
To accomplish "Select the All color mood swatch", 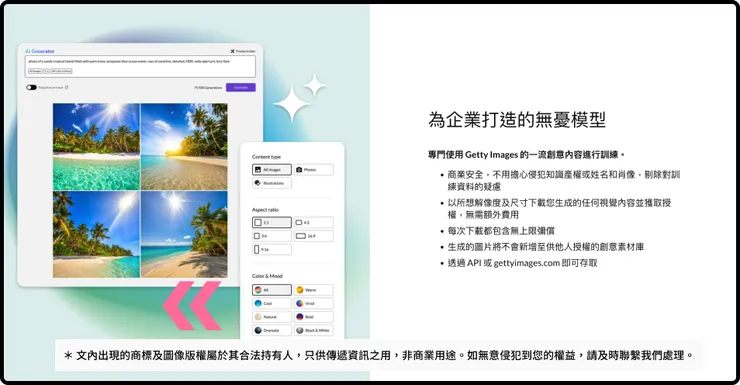I will tap(272, 290).
